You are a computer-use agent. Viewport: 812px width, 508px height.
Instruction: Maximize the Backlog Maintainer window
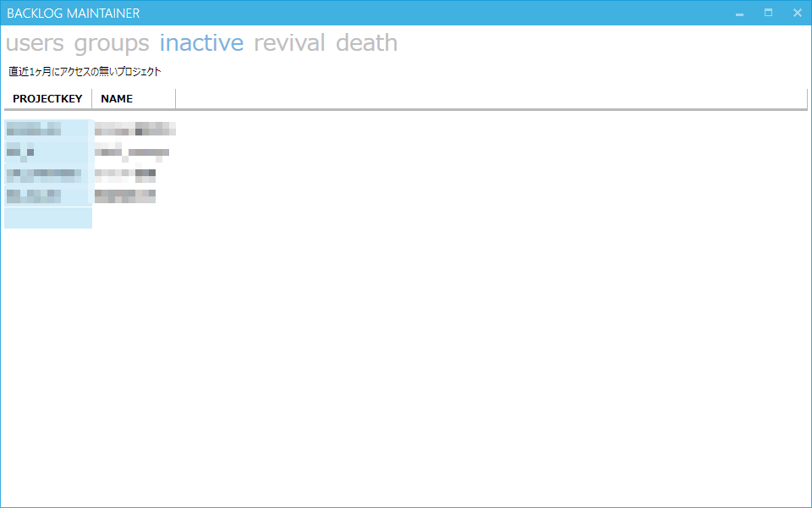tap(769, 13)
